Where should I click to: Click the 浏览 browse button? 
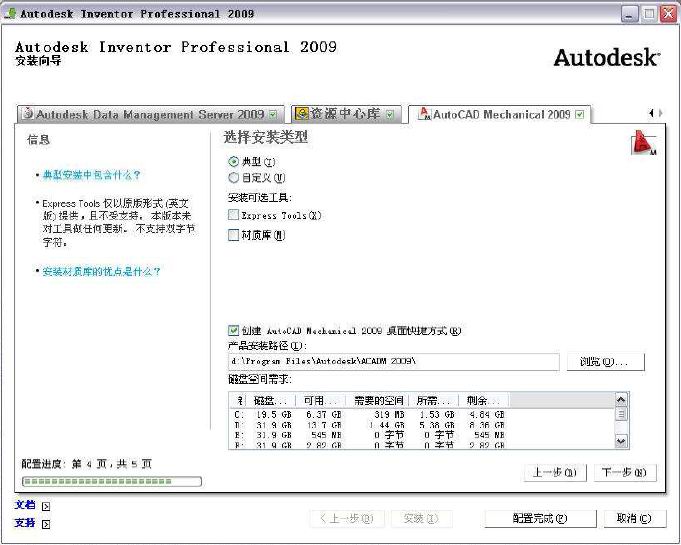click(605, 361)
